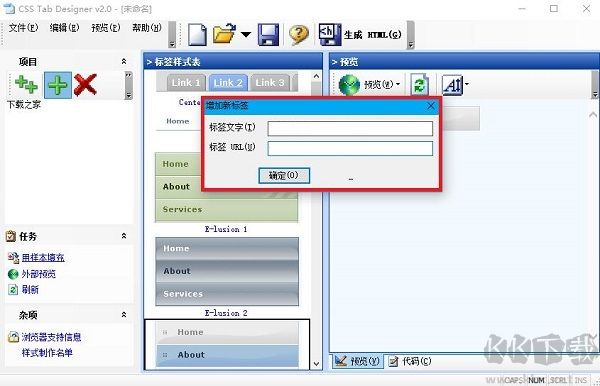Switch to the 代码(C) bottom tab
This screenshot has width=600, height=386.
pos(410,361)
